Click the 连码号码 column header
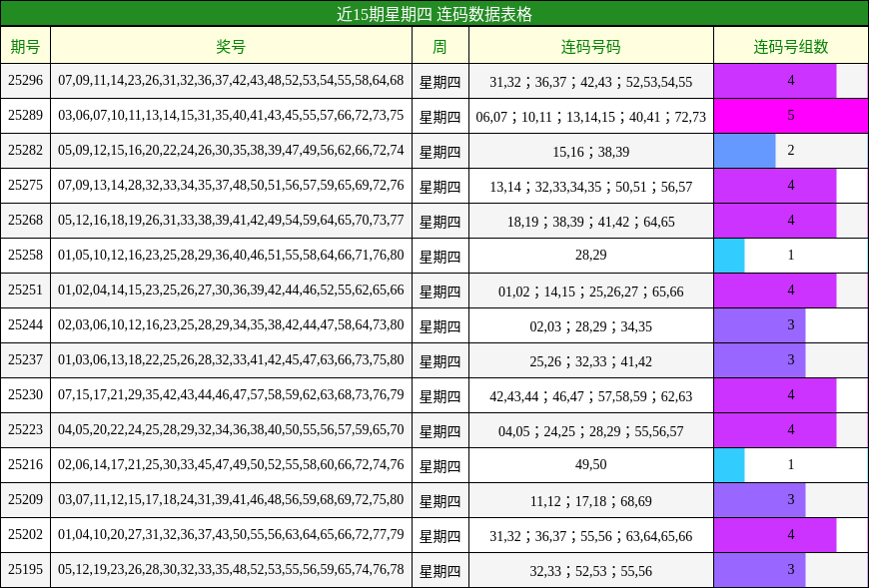 coord(591,44)
